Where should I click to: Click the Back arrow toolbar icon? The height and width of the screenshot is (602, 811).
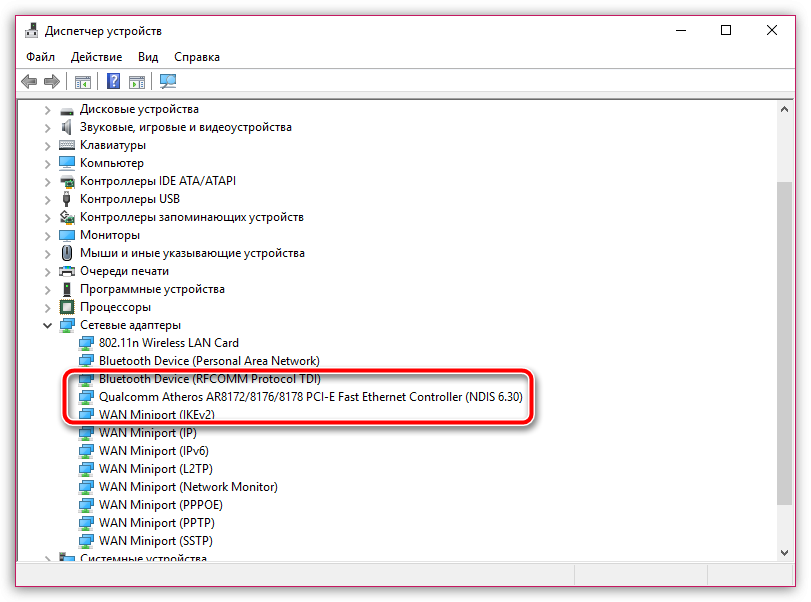pyautogui.click(x=29, y=82)
